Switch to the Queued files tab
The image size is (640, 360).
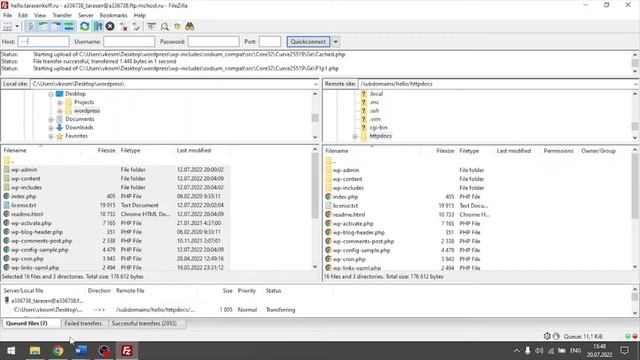click(x=31, y=323)
